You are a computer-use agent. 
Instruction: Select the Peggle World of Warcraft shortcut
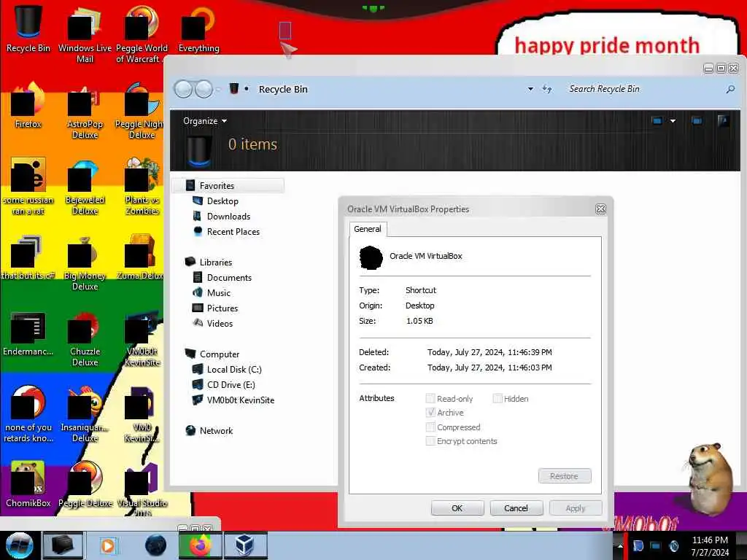pos(141,34)
